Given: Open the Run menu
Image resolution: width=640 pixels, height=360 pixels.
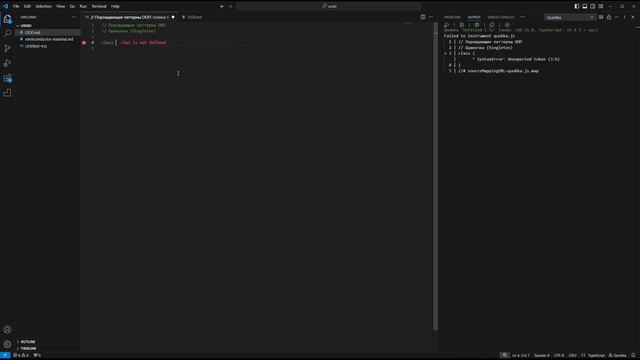Looking at the screenshot, I should (83, 6).
